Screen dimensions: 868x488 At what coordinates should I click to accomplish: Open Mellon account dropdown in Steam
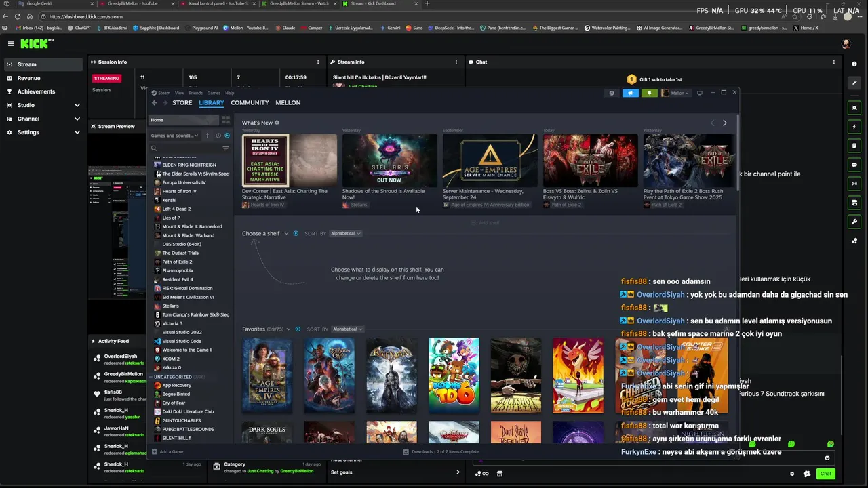click(x=675, y=93)
